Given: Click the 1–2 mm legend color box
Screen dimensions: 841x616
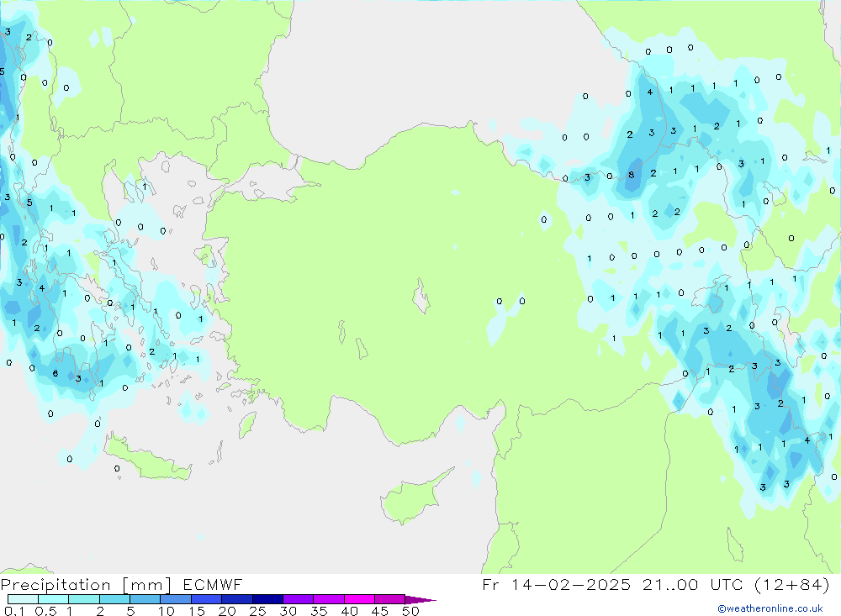Looking at the screenshot, I should tap(84, 599).
